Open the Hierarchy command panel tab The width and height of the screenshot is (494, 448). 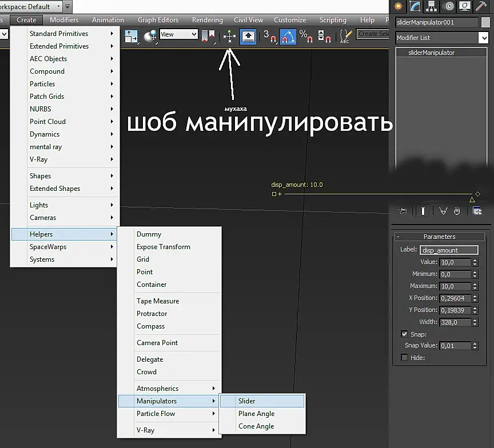tap(431, 6)
